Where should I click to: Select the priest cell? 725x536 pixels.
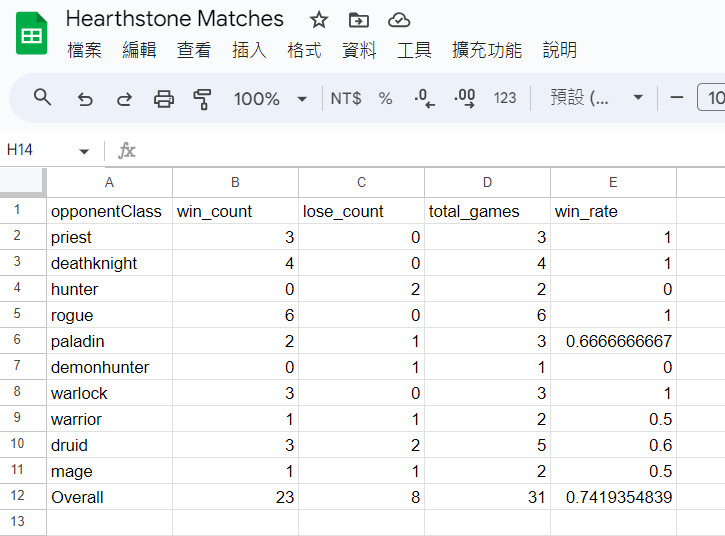(x=110, y=237)
